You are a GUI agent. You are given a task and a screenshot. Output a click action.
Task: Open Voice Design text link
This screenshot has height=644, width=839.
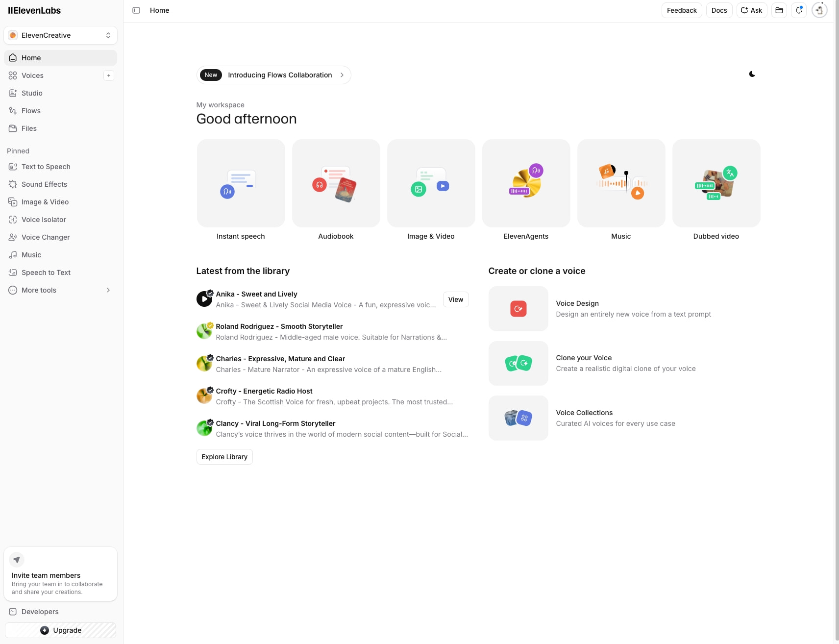(x=577, y=303)
